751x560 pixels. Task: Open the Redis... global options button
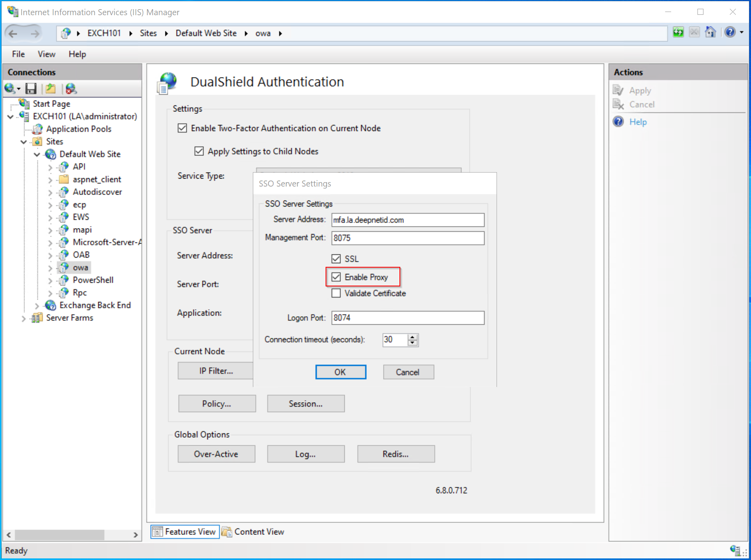pyautogui.click(x=395, y=454)
